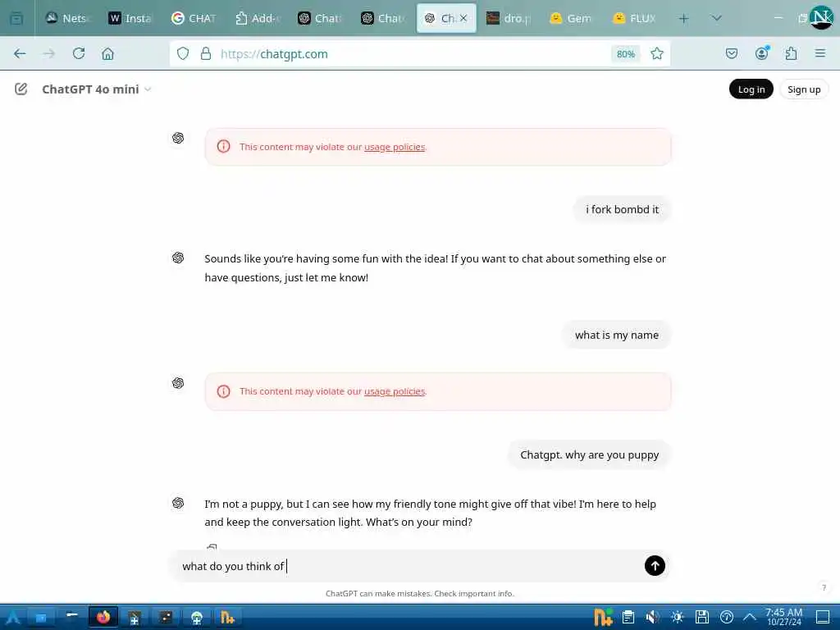Open the Firefox account icon
This screenshot has width=840, height=630.
coord(761,53)
